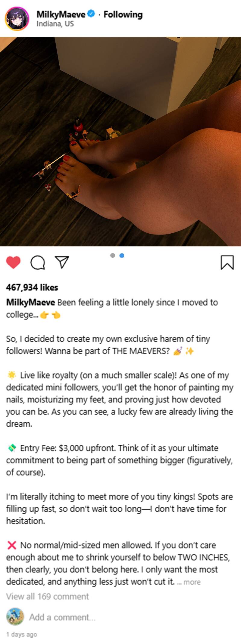Open MilkyMaeve's profile from the header username
The width and height of the screenshot is (241, 644).
pyautogui.click(x=61, y=14)
